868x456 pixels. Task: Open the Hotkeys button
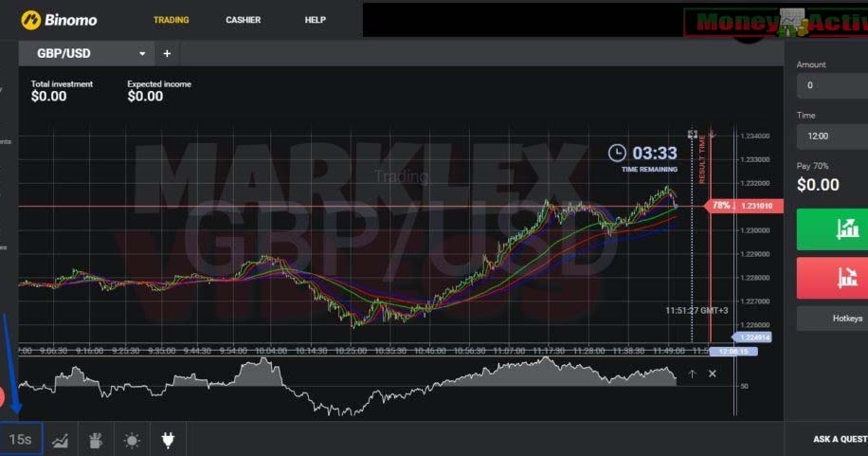click(832, 319)
